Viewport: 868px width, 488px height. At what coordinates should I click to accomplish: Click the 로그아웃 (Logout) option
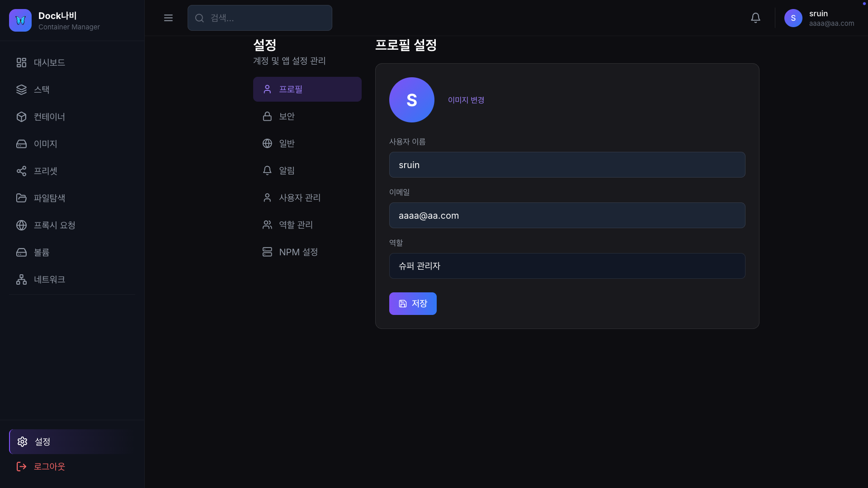point(50,466)
